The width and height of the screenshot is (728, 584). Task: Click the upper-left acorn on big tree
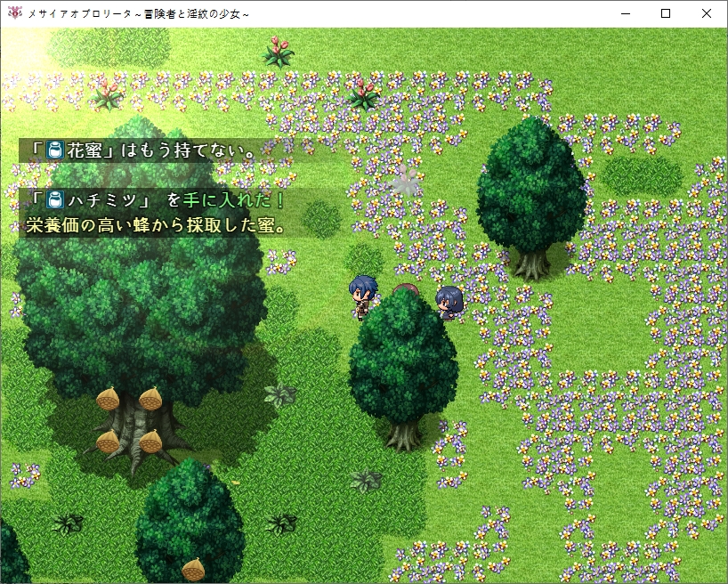point(108,400)
